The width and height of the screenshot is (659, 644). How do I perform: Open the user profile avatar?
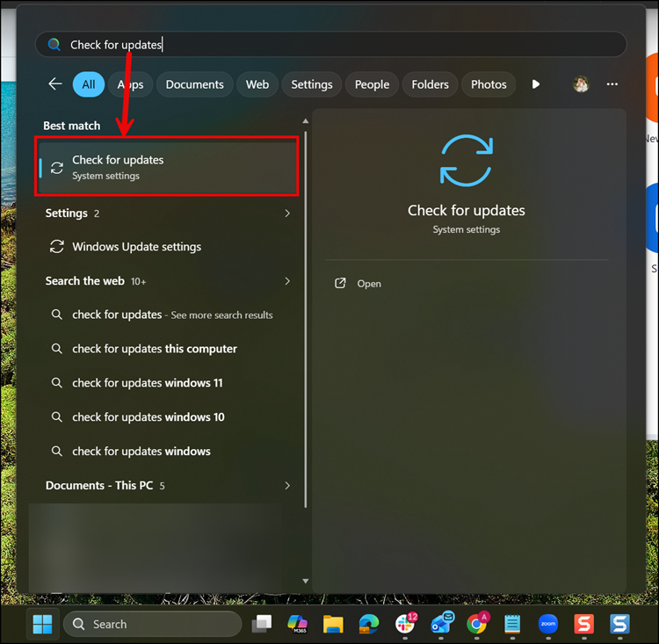point(581,84)
